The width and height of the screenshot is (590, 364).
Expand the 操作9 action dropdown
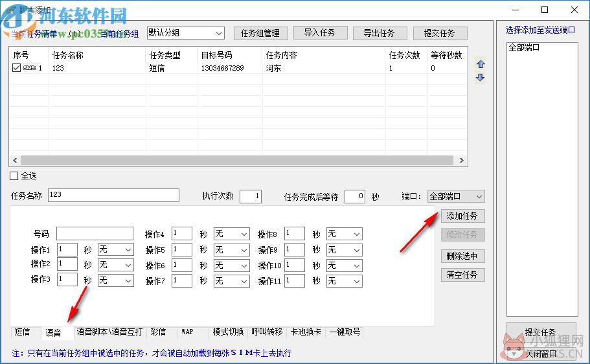click(x=345, y=250)
